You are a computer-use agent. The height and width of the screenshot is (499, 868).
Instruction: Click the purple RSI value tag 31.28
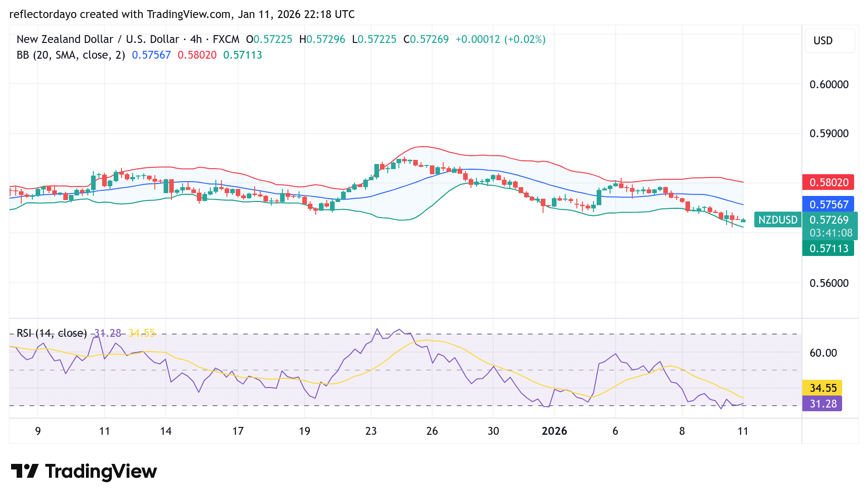click(x=823, y=404)
